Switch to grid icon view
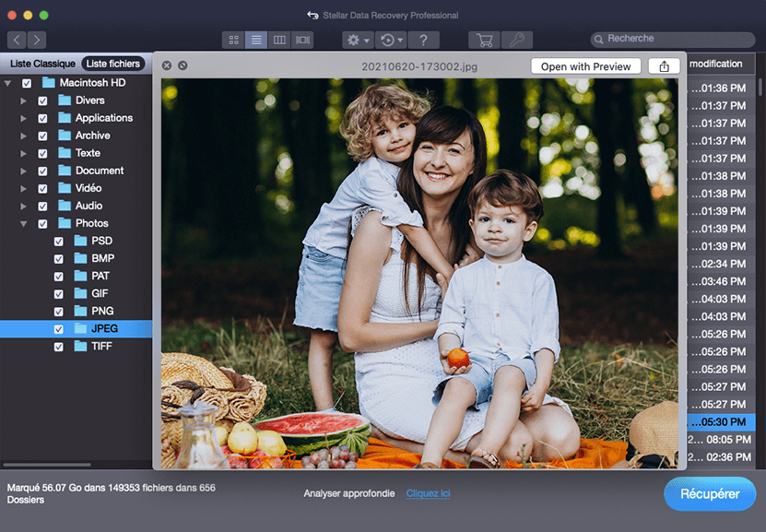The image size is (766, 532). pyautogui.click(x=234, y=40)
